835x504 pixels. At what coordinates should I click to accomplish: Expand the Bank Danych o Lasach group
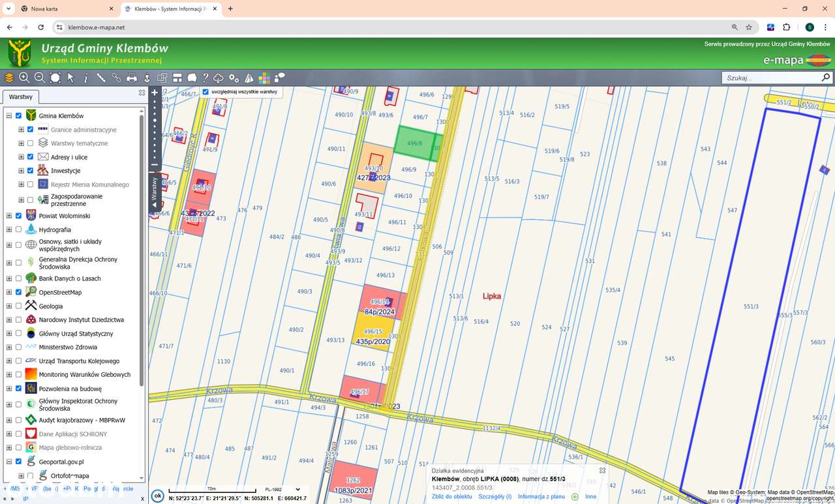click(x=9, y=278)
